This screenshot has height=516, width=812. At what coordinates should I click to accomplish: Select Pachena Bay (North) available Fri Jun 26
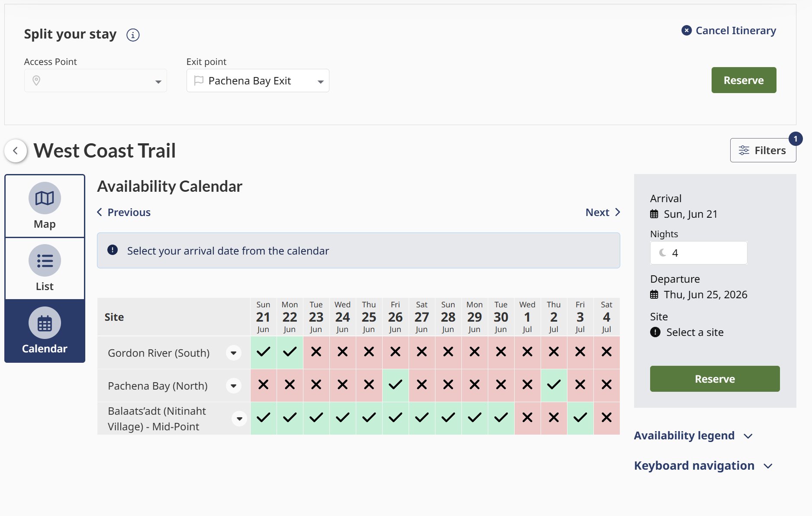(x=395, y=385)
